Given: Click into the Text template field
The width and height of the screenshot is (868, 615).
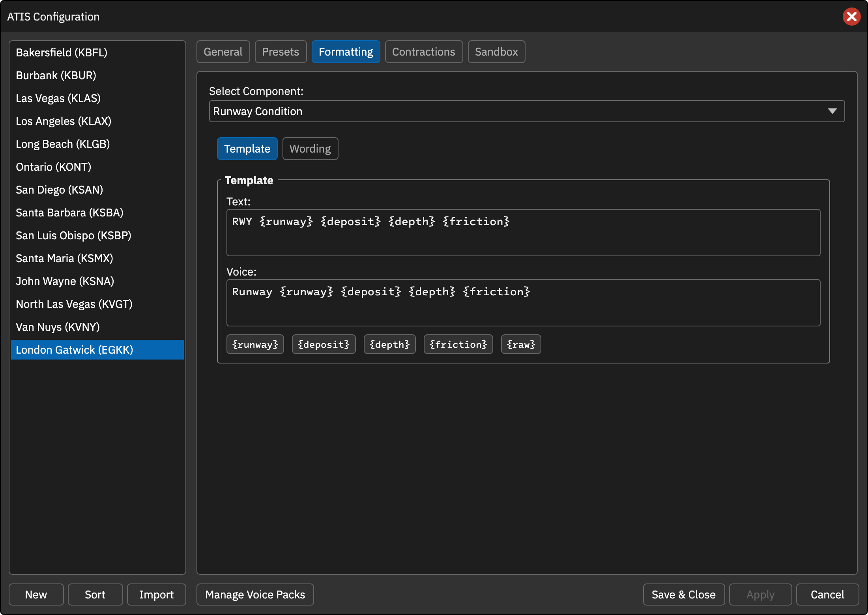Looking at the screenshot, I should click(x=523, y=233).
